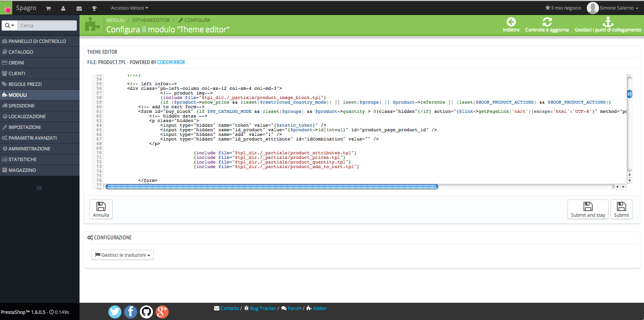Open Pannello di controllo menu
The height and width of the screenshot is (320, 644).
click(x=40, y=41)
